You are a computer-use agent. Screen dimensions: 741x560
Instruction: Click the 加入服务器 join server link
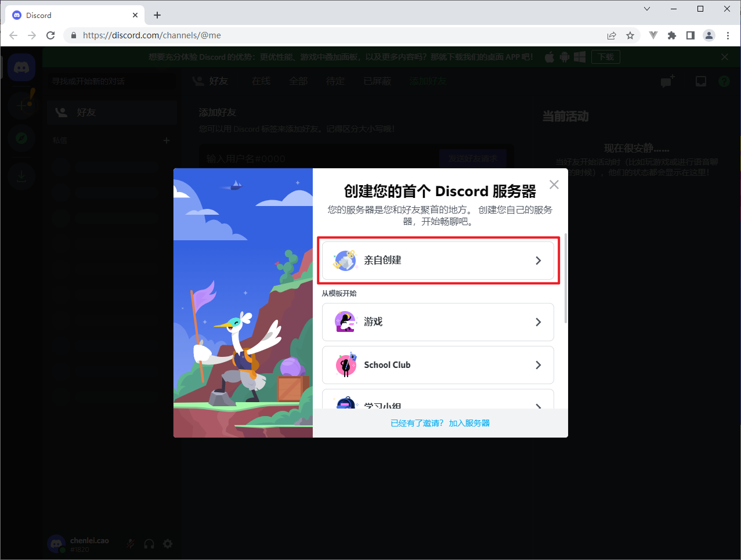pyautogui.click(x=469, y=423)
